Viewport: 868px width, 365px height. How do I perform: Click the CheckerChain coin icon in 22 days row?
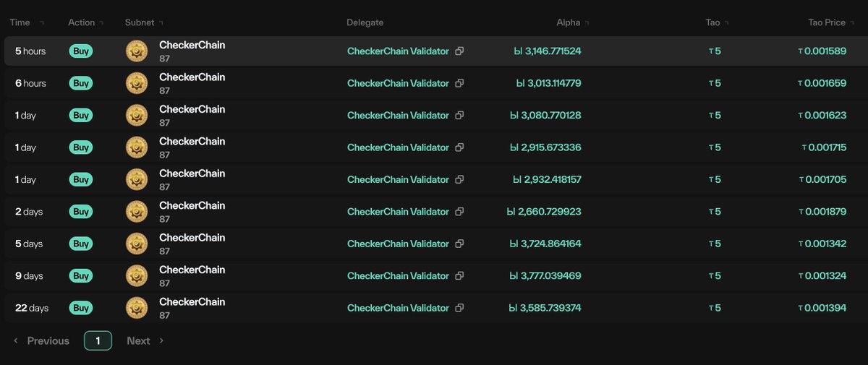(x=137, y=308)
